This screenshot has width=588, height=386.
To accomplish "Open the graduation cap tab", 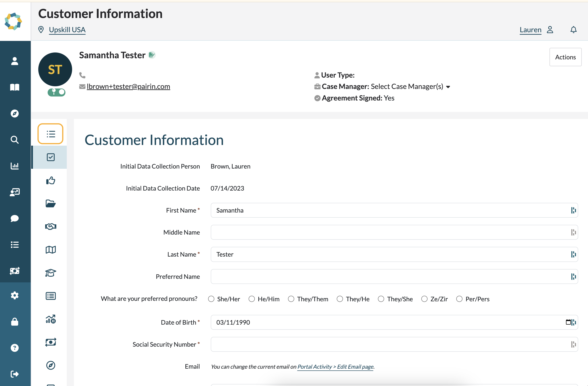I will 50,273.
